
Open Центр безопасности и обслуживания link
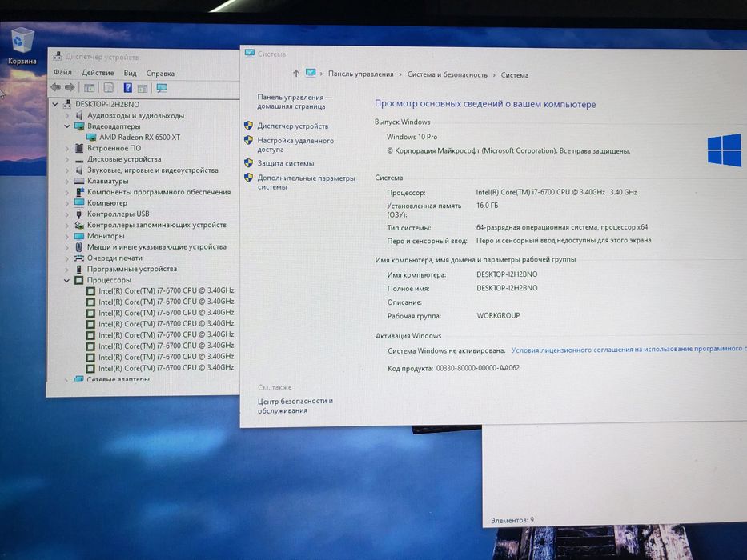pos(295,406)
